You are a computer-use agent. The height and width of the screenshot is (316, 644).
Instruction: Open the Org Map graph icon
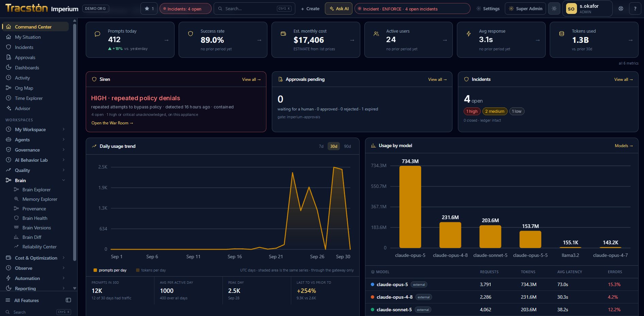9,88
